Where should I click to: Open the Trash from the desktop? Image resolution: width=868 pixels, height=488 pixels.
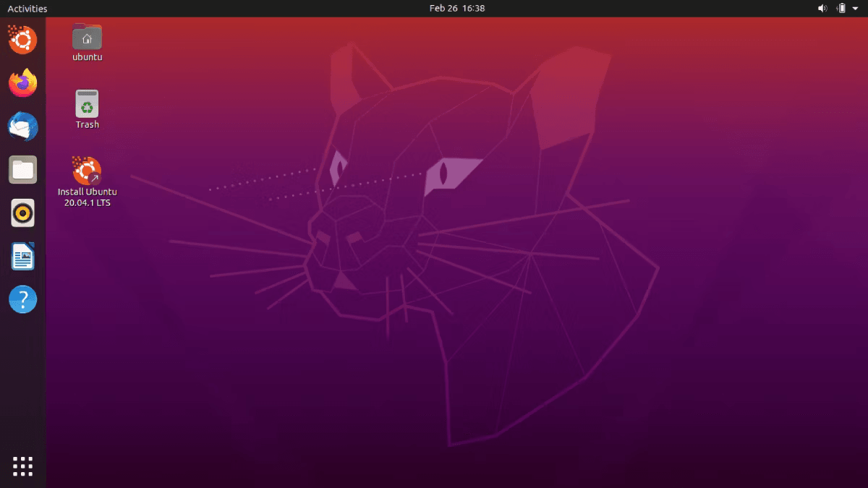pos(86,103)
